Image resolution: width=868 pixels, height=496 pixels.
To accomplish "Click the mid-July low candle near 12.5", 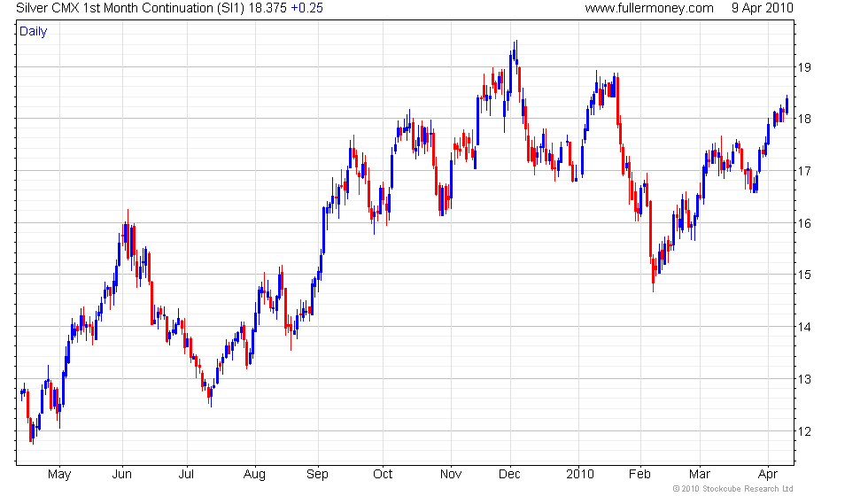I will (211, 395).
